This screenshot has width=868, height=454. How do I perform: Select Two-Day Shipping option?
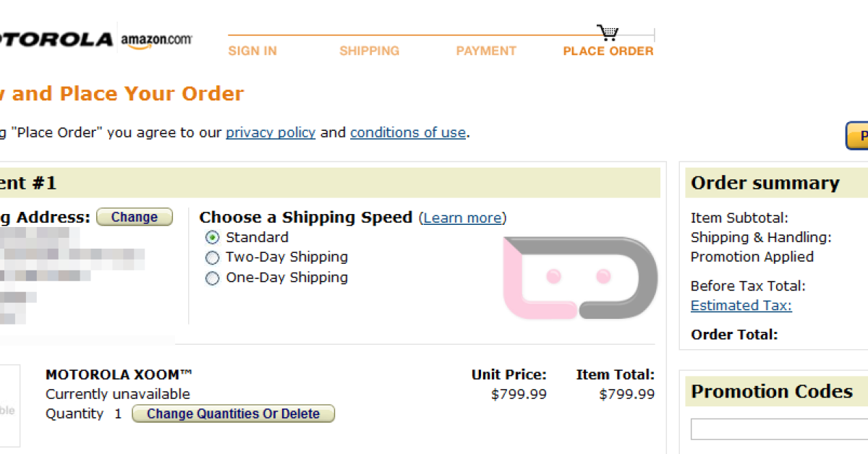(212, 257)
